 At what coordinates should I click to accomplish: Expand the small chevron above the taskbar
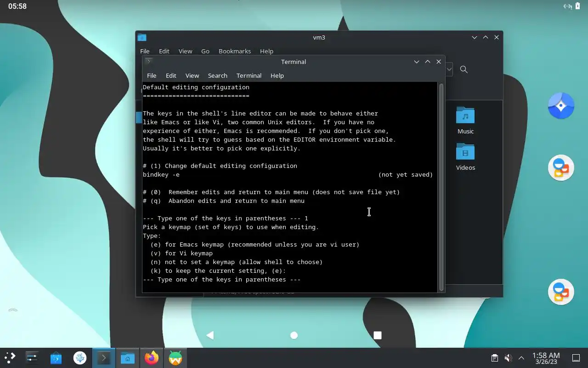pos(13,310)
